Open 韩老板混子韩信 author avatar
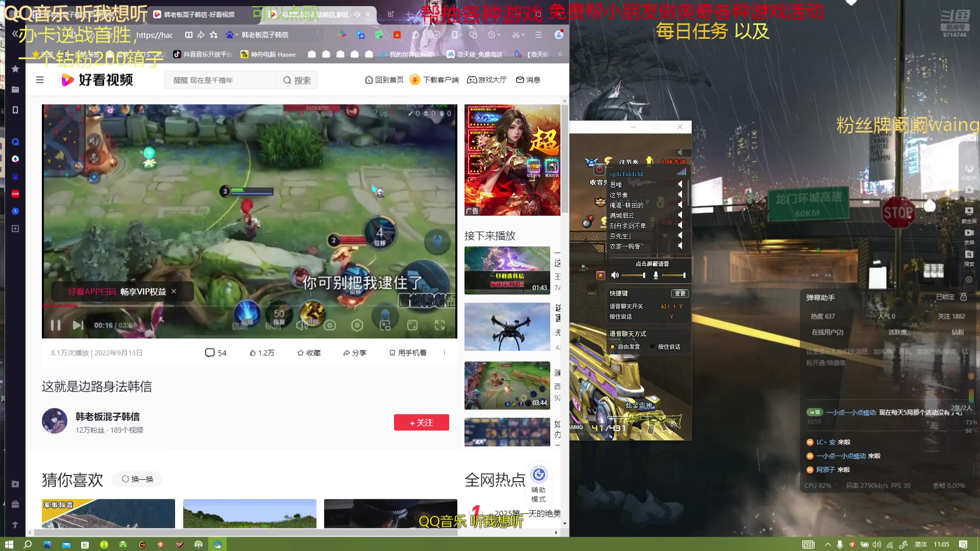 pos(55,421)
